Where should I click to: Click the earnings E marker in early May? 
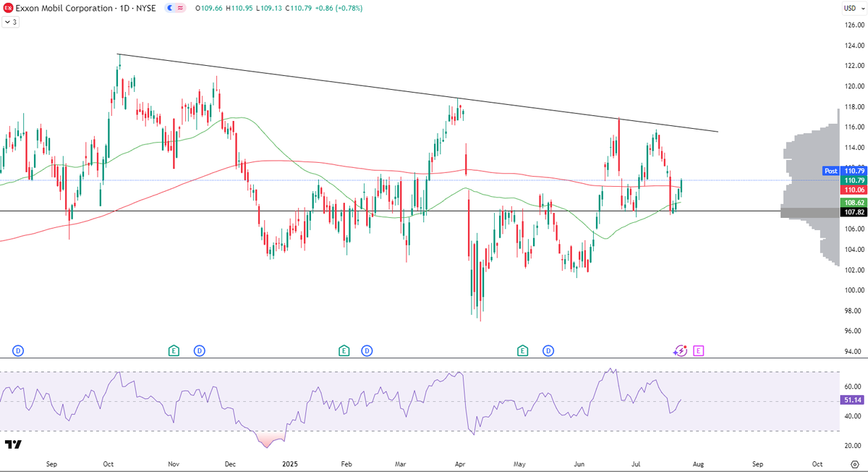coord(522,350)
